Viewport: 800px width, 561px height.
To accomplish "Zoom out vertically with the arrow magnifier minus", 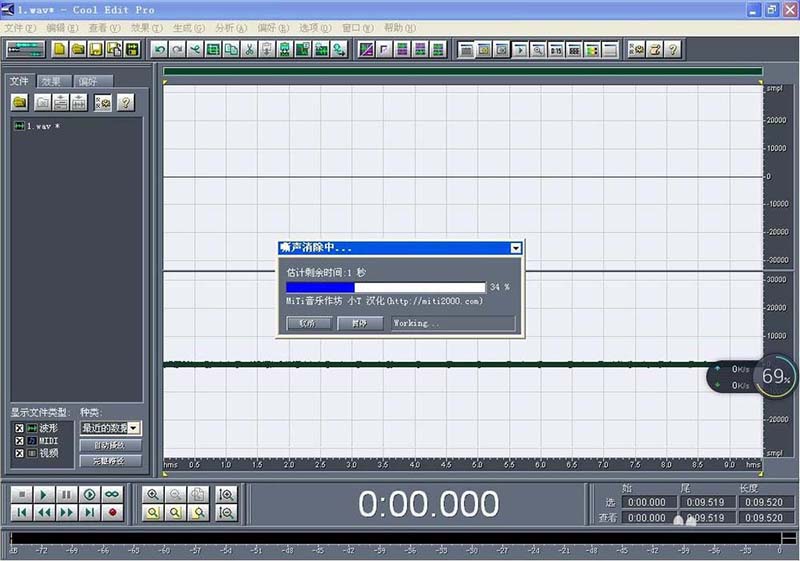I will pyautogui.click(x=226, y=512).
